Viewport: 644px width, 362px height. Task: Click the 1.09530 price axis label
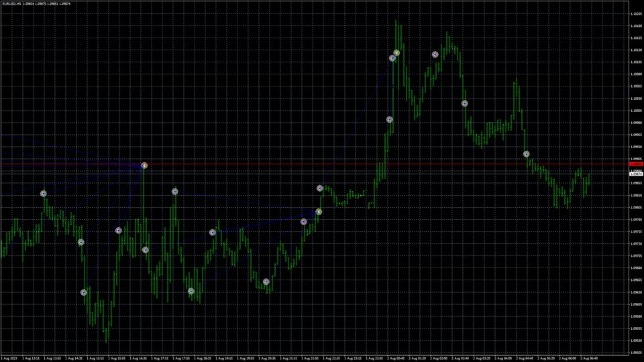coord(636,341)
